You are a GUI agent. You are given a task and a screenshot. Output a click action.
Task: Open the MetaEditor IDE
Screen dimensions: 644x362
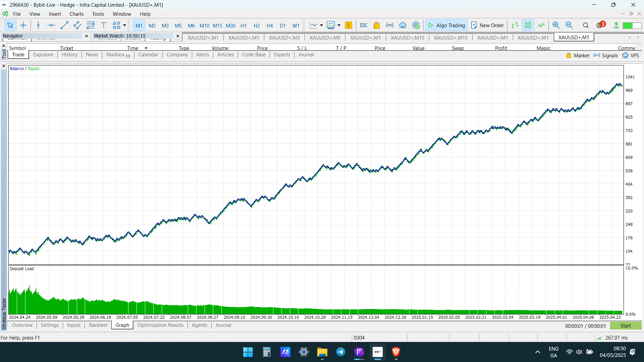pos(363,25)
